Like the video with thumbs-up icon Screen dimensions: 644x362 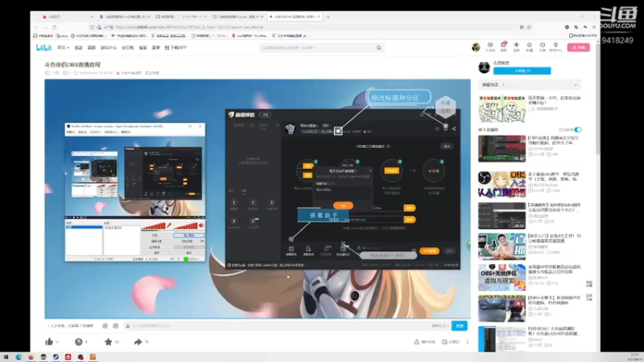click(49, 341)
